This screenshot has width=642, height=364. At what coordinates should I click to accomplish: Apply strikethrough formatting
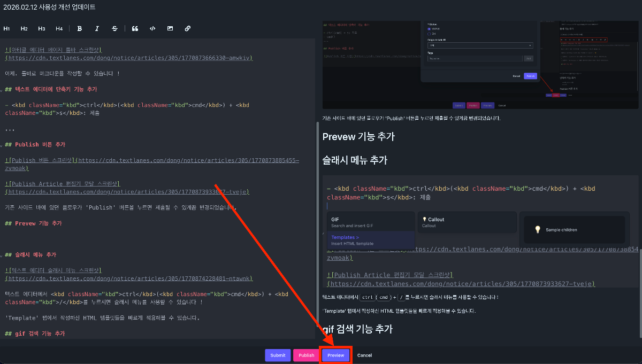[114, 28]
